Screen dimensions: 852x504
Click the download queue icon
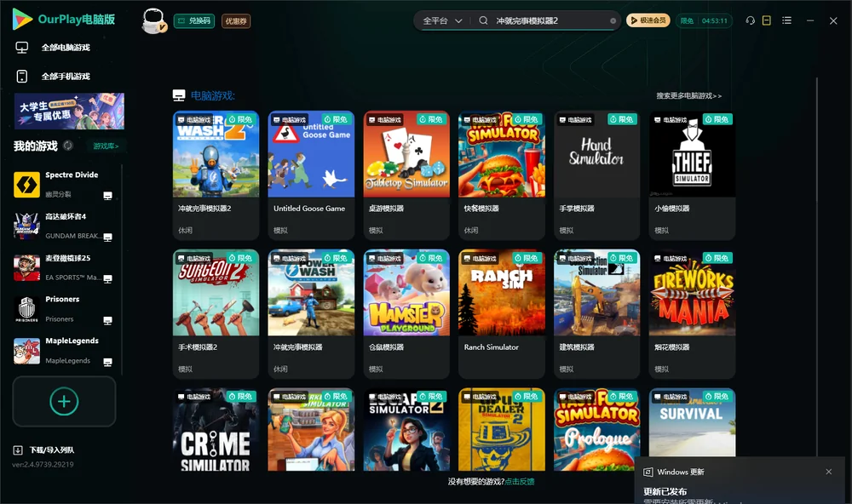pos(18,450)
